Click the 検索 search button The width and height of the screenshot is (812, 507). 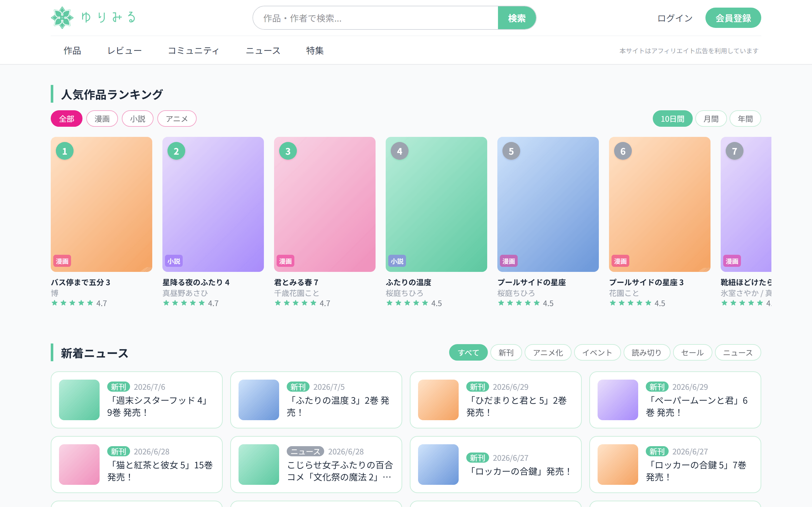517,18
